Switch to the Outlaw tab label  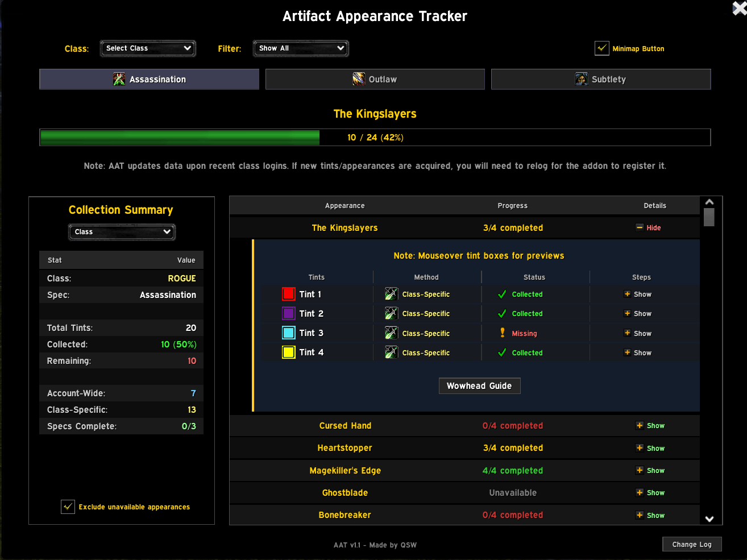(x=383, y=80)
